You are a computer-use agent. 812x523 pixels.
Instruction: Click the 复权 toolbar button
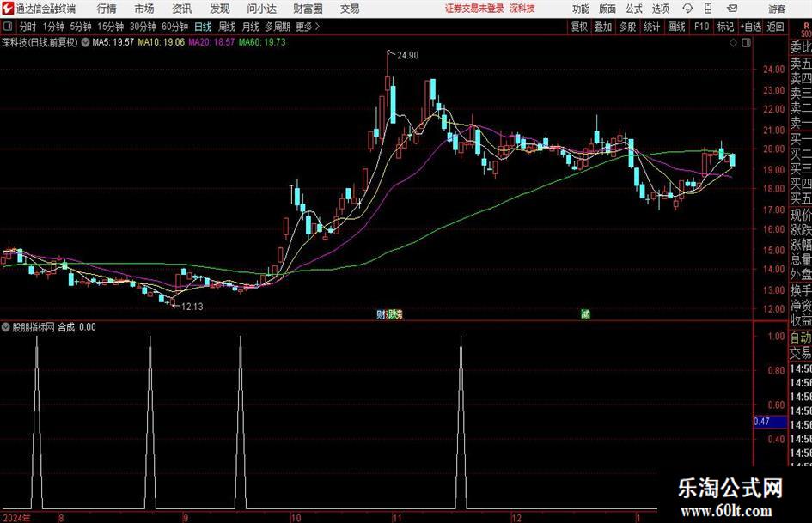[x=579, y=27]
